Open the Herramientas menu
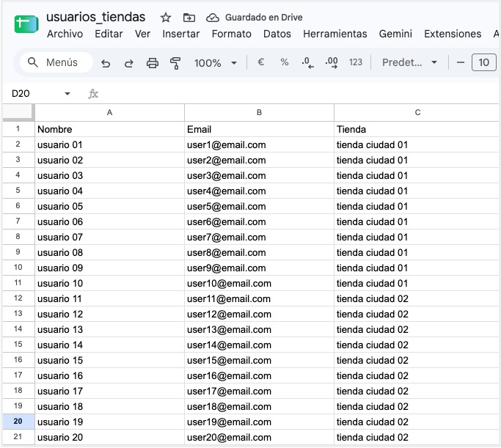The height and width of the screenshot is (448, 501). [x=334, y=34]
